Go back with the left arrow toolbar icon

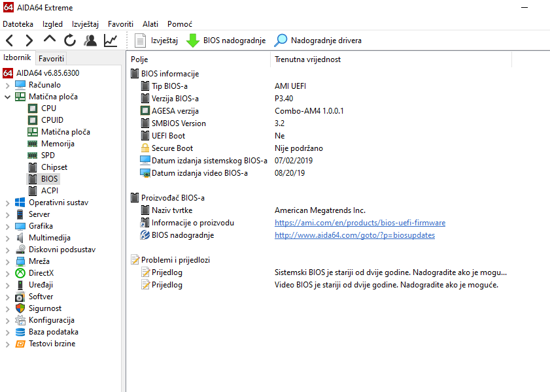click(x=10, y=41)
